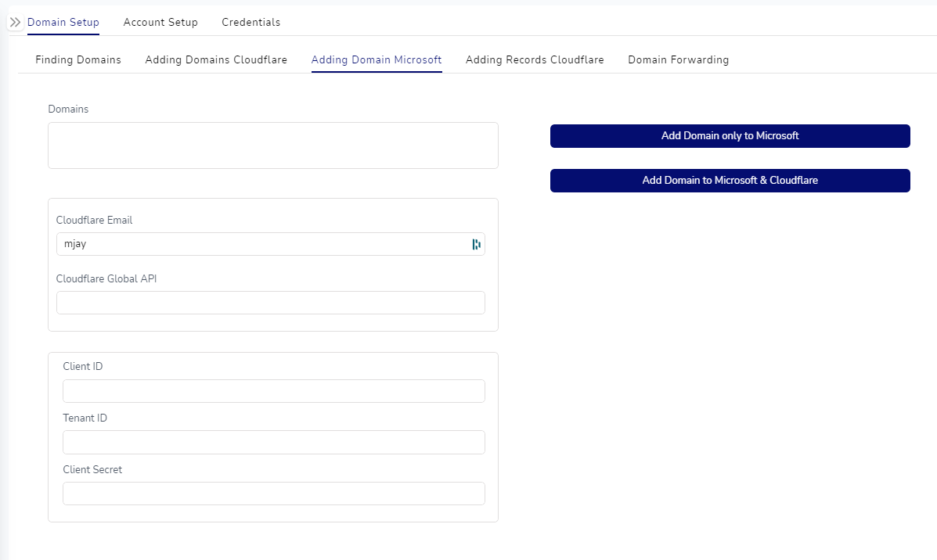Click the Tenant ID label

(x=85, y=418)
